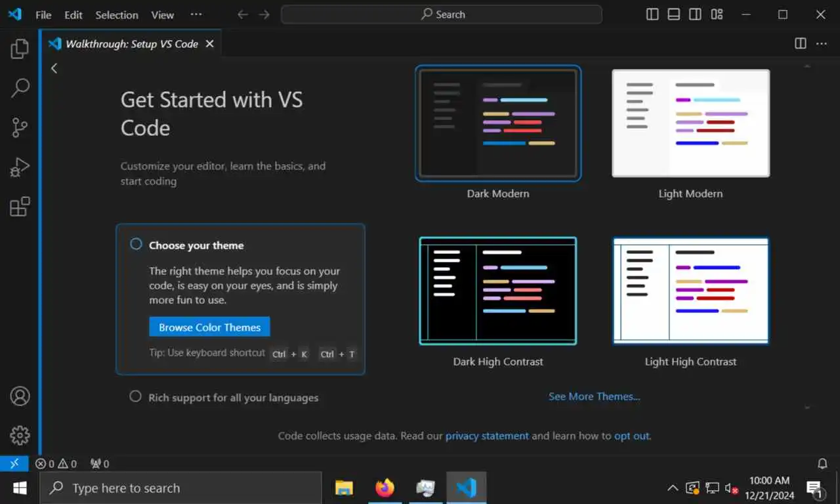Open the Edit menu
The height and width of the screenshot is (504, 840).
[73, 14]
